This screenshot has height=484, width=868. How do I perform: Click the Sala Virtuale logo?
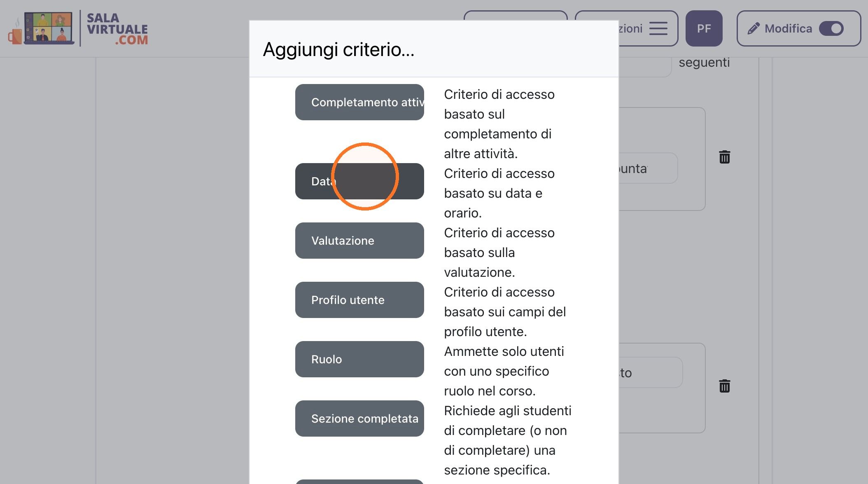[78, 28]
